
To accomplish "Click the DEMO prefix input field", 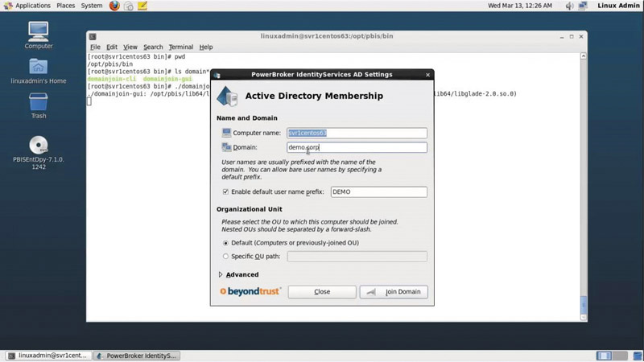I will click(378, 191).
